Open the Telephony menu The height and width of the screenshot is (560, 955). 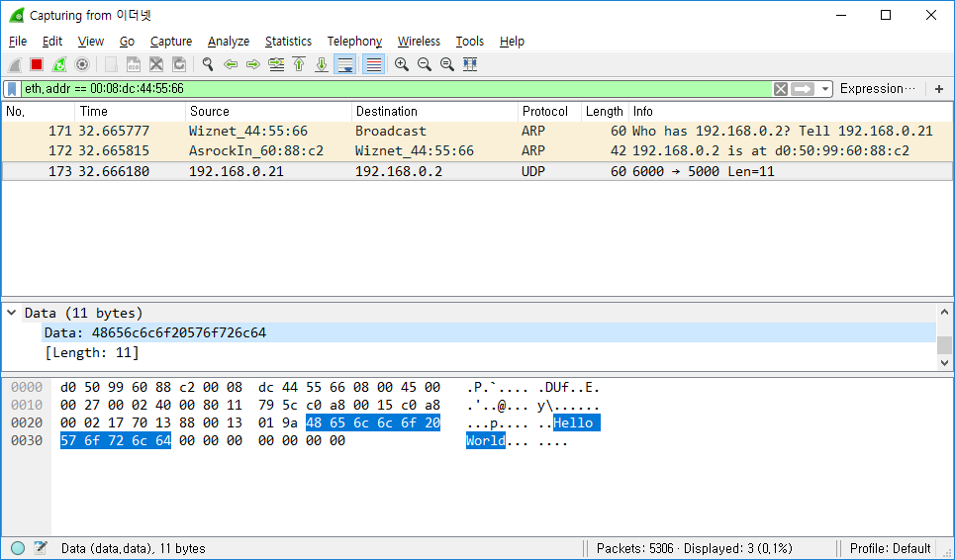coord(354,42)
